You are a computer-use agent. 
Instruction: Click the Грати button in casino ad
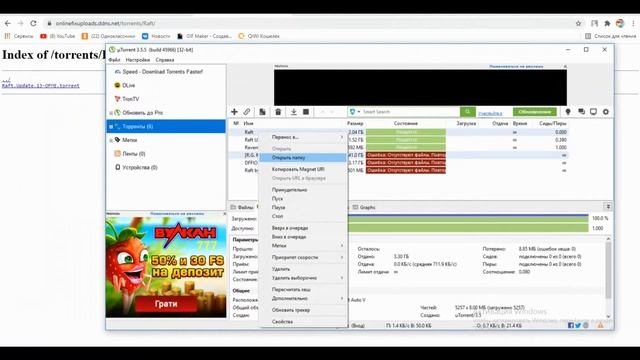[166, 304]
